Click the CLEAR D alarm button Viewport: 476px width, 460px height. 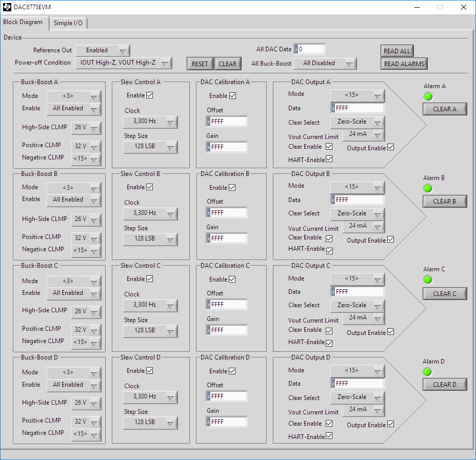[445, 384]
